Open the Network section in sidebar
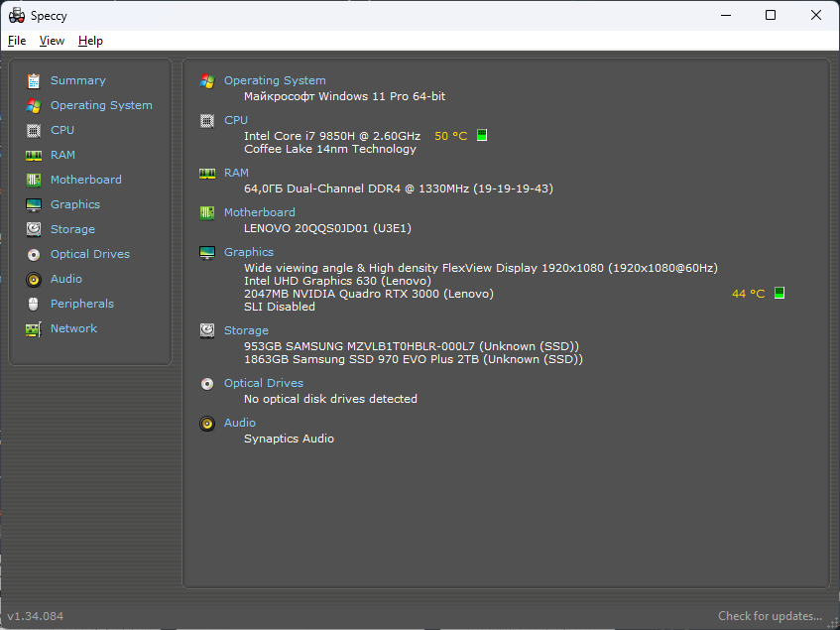Image resolution: width=840 pixels, height=630 pixels. [73, 328]
